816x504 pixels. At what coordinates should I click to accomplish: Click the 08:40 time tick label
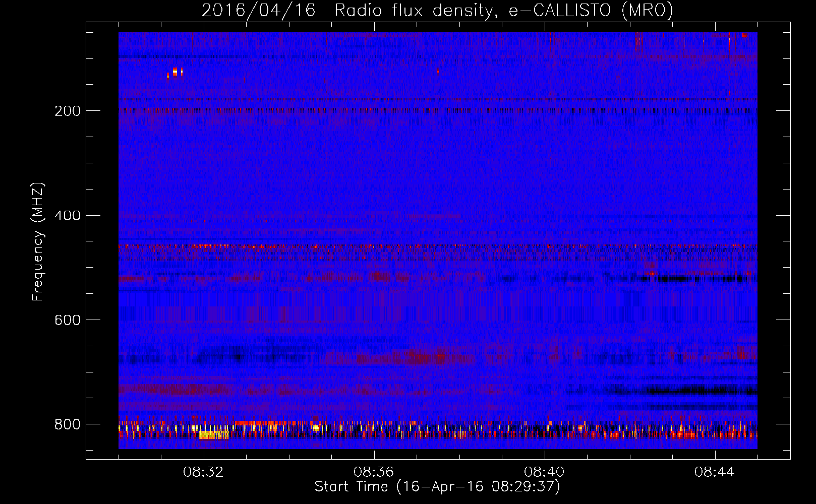(544, 472)
